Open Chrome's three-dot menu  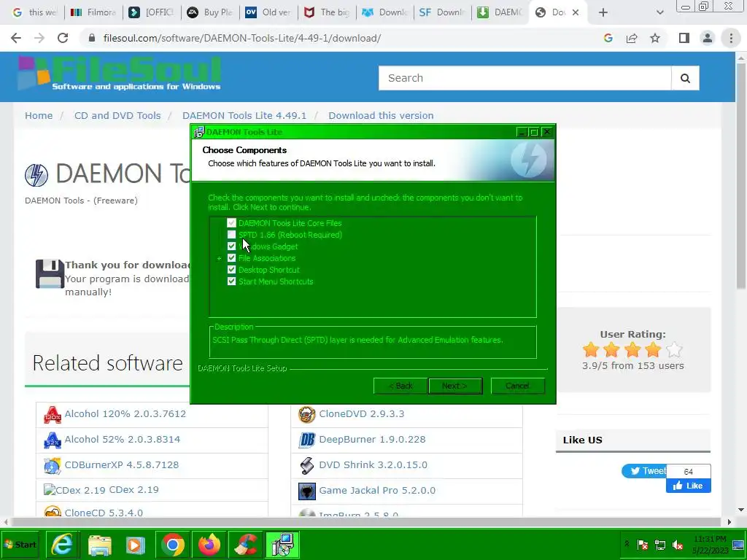[731, 38]
